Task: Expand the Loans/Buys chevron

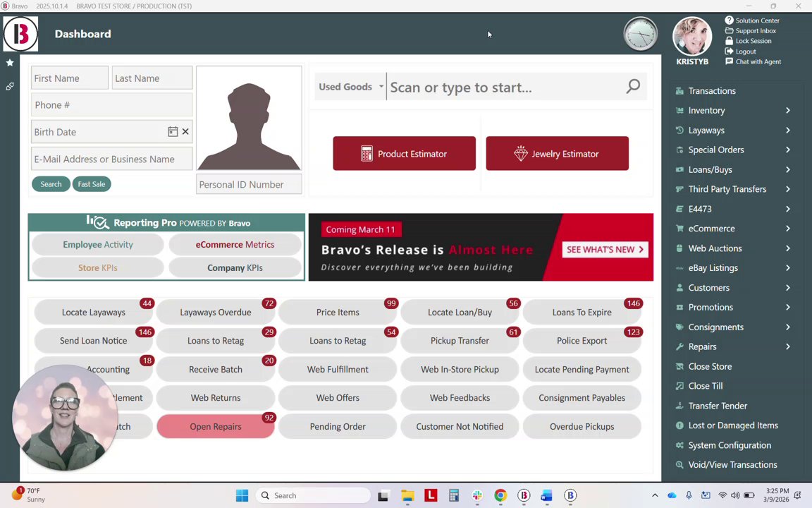Action: pos(787,169)
